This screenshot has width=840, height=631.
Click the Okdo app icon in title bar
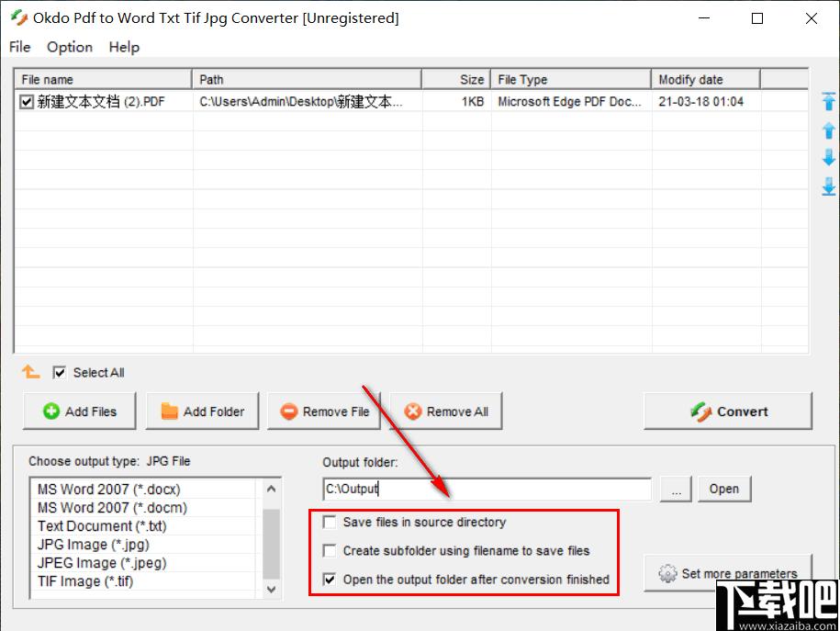(19, 17)
